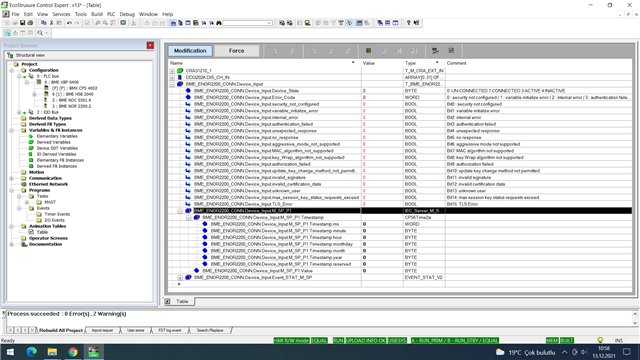Open Microsoft Edge from the taskbar

(x=31, y=352)
